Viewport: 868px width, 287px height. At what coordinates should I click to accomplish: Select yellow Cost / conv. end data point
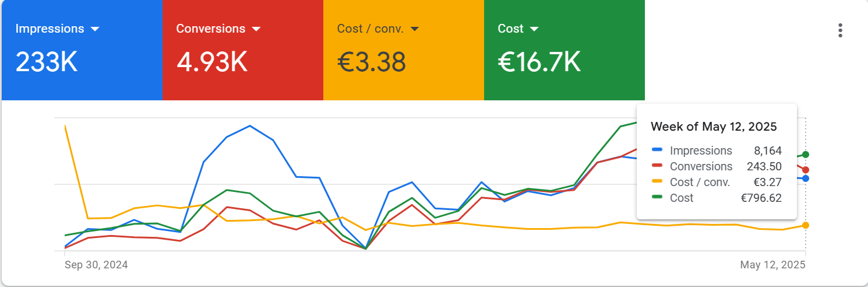(806, 225)
